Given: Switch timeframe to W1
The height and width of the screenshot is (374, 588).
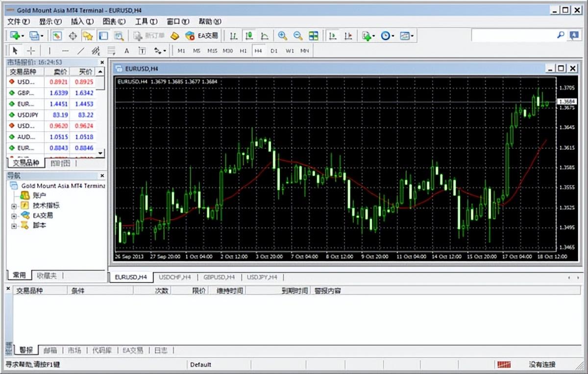Looking at the screenshot, I should click(x=290, y=50).
